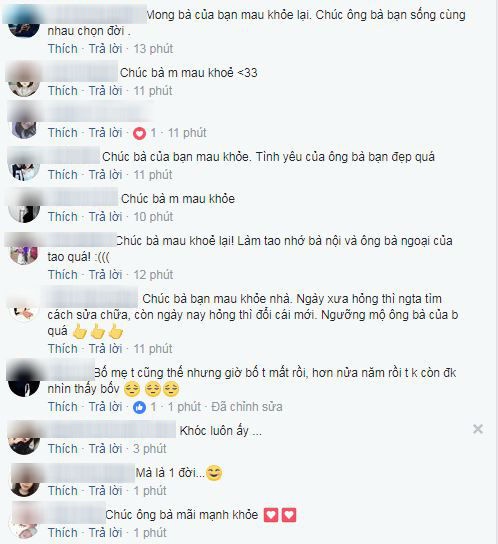
Task: Like the 'Làm tao nhớ bà nội' comment
Action: pyautogui.click(x=63, y=275)
